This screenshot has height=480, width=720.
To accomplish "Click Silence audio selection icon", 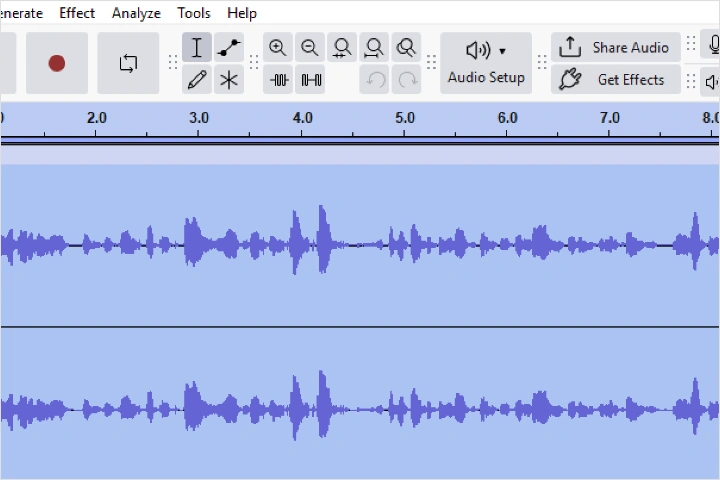I will point(310,80).
